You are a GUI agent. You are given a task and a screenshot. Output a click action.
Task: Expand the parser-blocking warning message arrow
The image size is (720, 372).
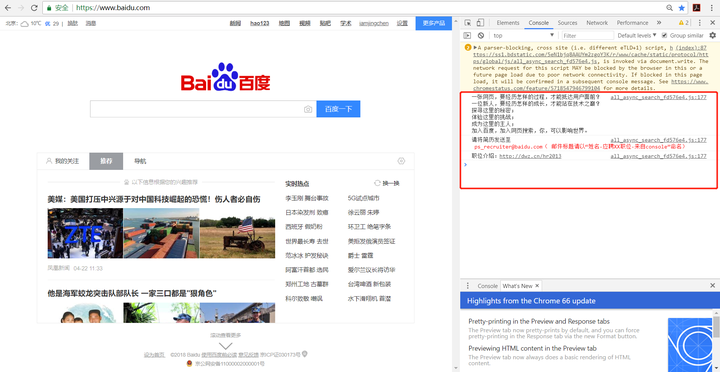[475, 47]
